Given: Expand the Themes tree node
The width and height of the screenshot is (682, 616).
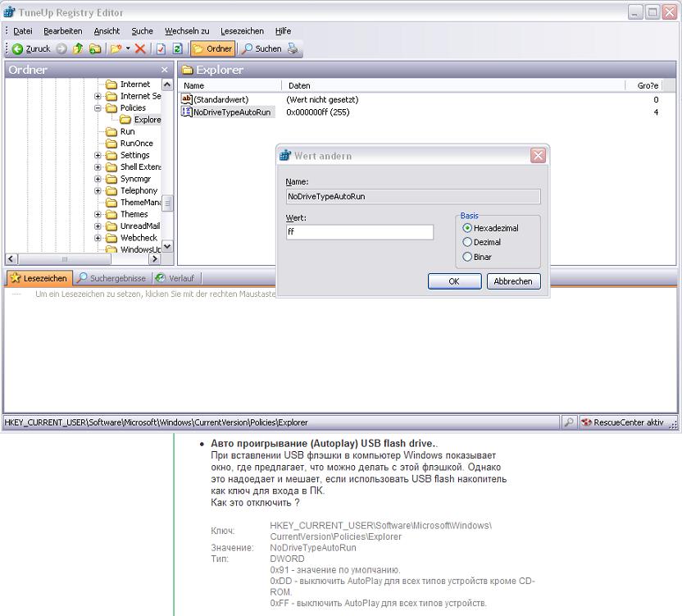Looking at the screenshot, I should [98, 214].
